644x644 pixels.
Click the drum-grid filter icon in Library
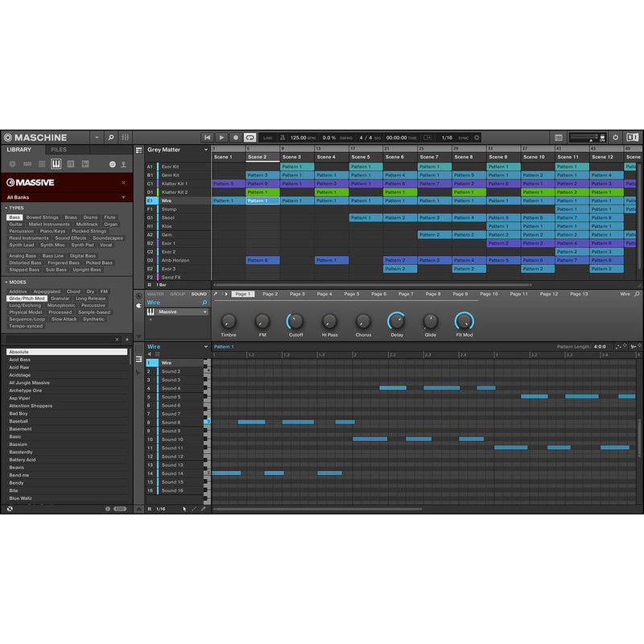tap(42, 164)
